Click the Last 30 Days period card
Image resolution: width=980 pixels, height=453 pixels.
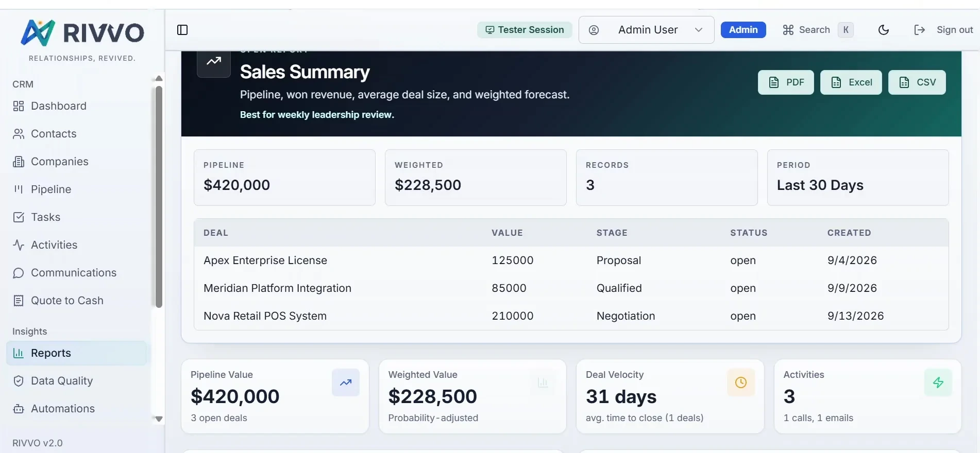pos(858,178)
